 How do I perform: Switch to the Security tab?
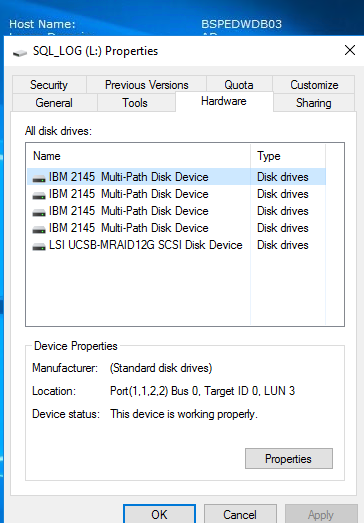coord(49,85)
